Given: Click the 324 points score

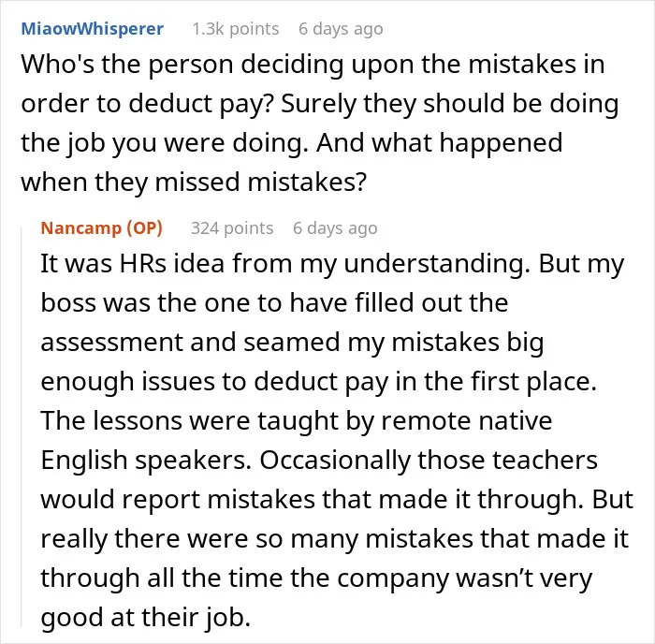Looking at the screenshot, I should pyautogui.click(x=232, y=228).
